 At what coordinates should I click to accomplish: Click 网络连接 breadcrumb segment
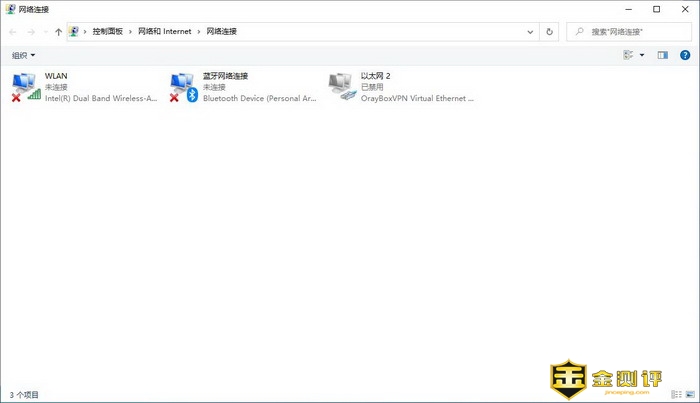pos(223,32)
